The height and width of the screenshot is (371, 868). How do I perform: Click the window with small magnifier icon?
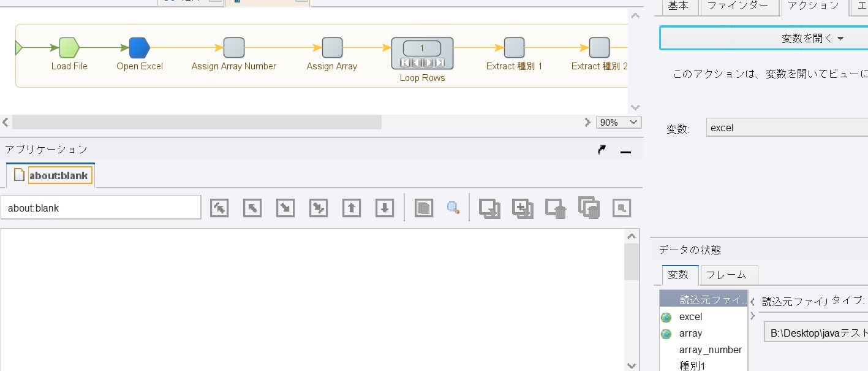click(x=622, y=208)
